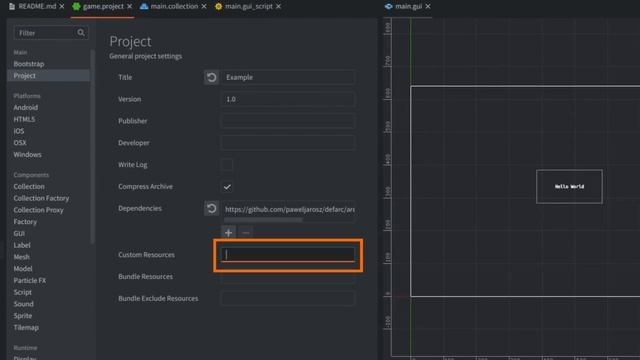Open the Collection Proxy settings
The width and height of the screenshot is (640, 360).
tap(38, 210)
